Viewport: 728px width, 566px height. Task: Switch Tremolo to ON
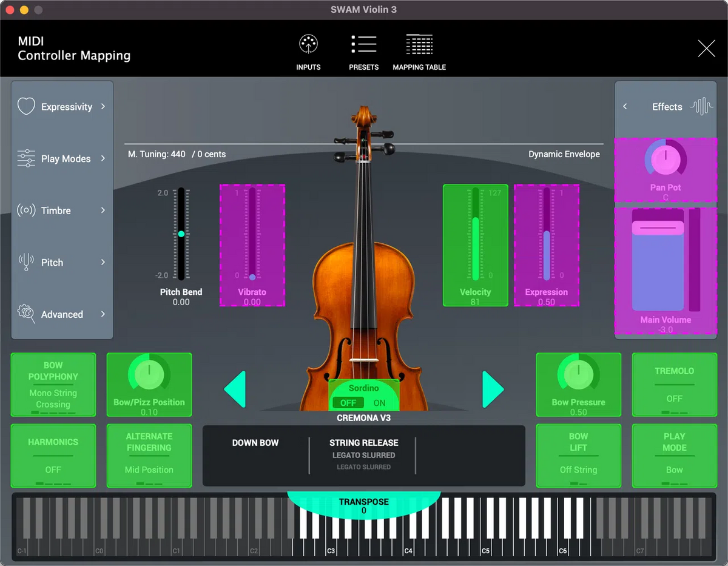coord(674,385)
